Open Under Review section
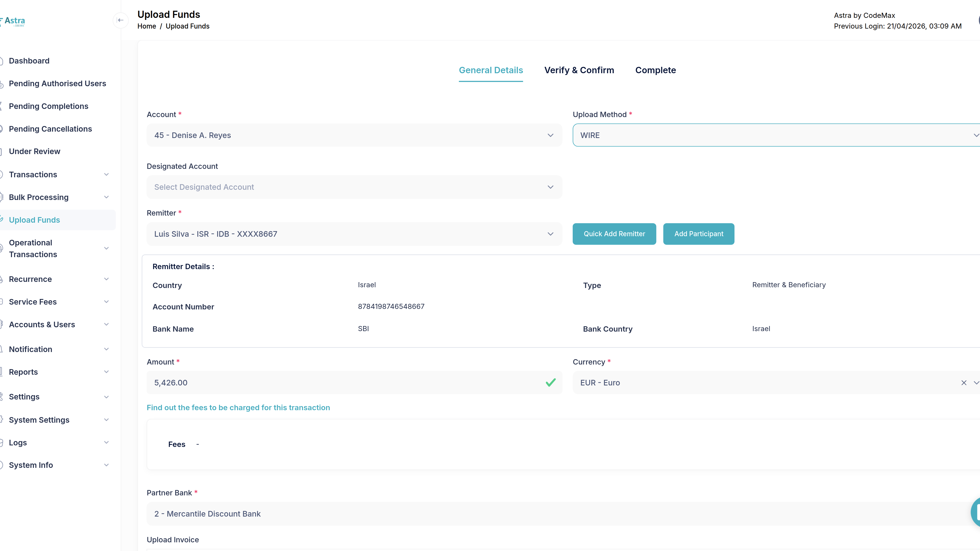 click(x=35, y=151)
